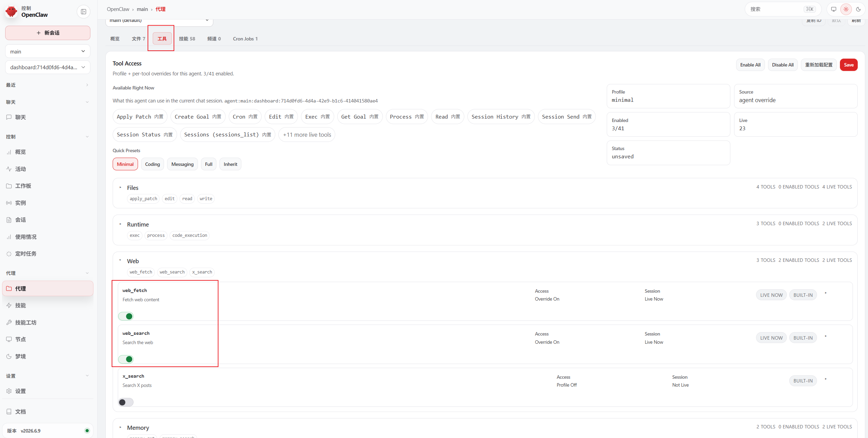Open 技能 skills in sidebar
Viewport: 868px width, 438px height.
[48, 305]
